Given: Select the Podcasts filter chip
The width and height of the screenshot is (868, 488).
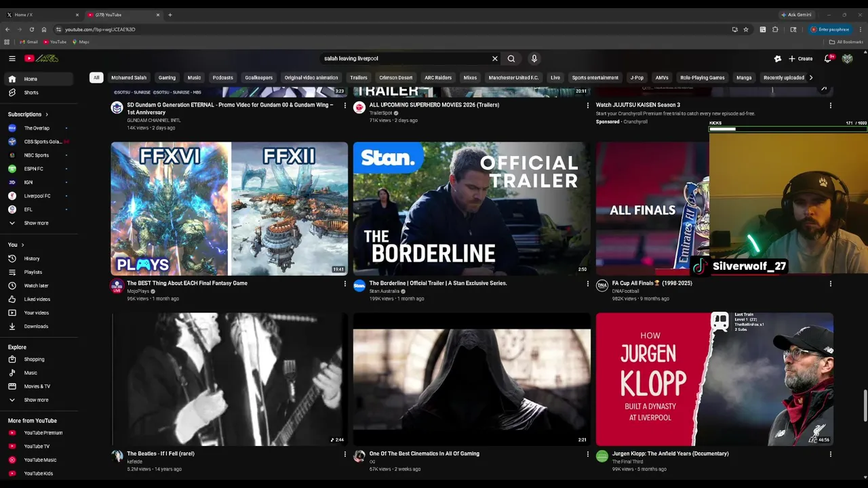Looking at the screenshot, I should [x=222, y=78].
